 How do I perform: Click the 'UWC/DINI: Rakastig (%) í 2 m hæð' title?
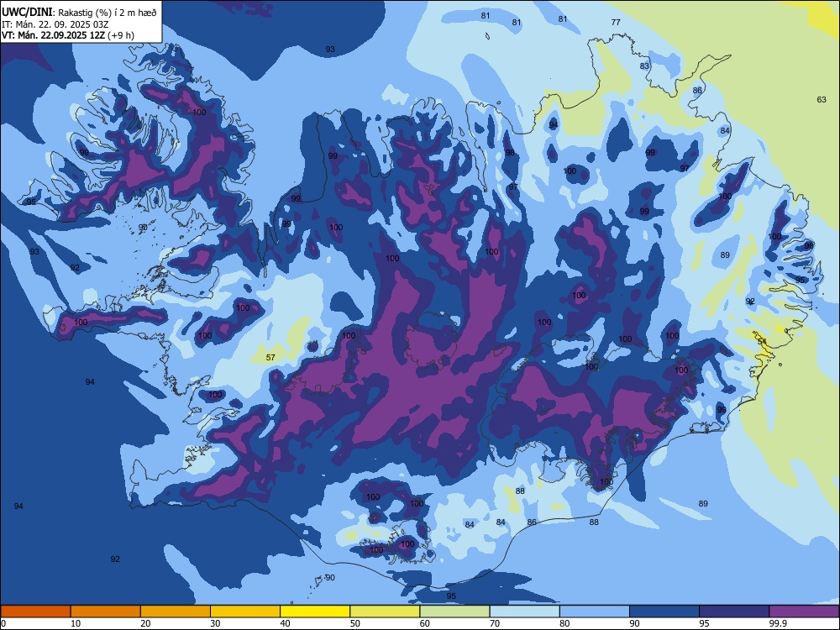pos(79,13)
